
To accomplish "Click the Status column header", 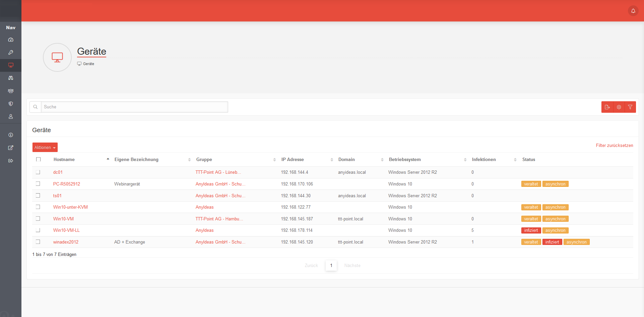I will pyautogui.click(x=529, y=159).
